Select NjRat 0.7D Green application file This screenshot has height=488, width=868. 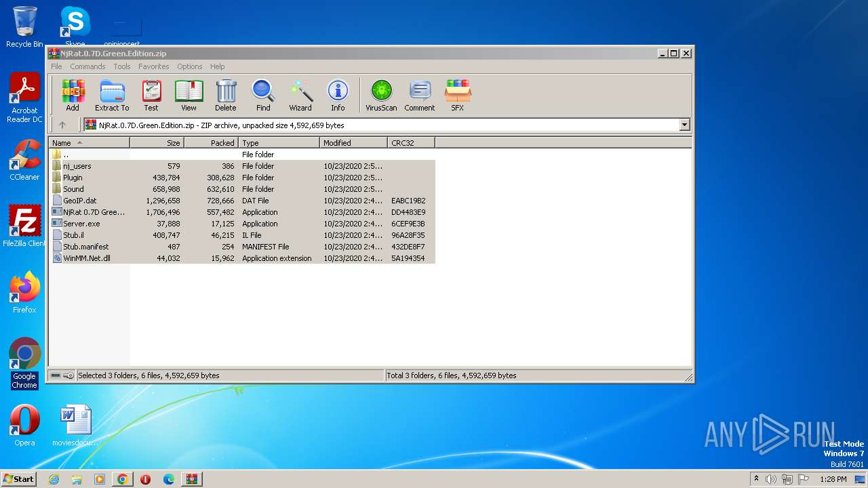click(x=242, y=212)
